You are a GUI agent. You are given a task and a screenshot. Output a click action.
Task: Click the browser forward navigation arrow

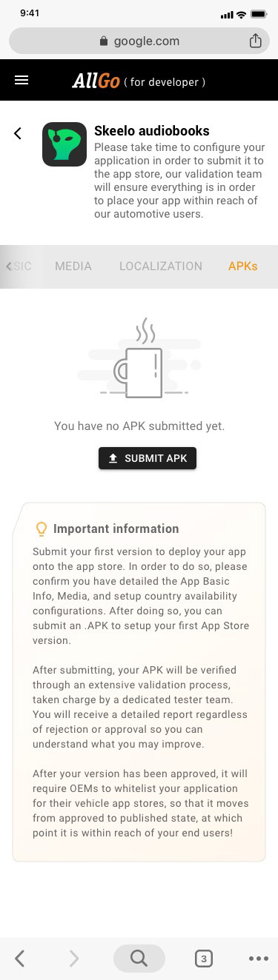tap(73, 959)
